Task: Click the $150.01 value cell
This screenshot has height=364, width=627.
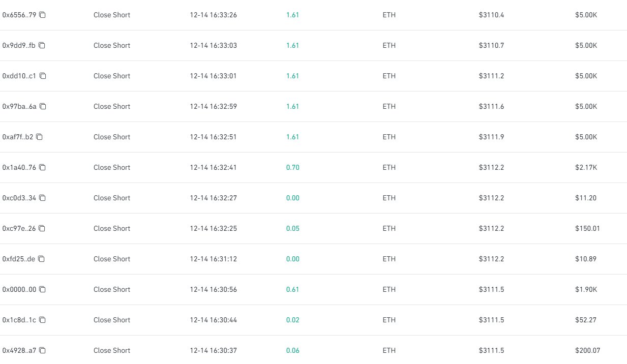Action: 587,229
